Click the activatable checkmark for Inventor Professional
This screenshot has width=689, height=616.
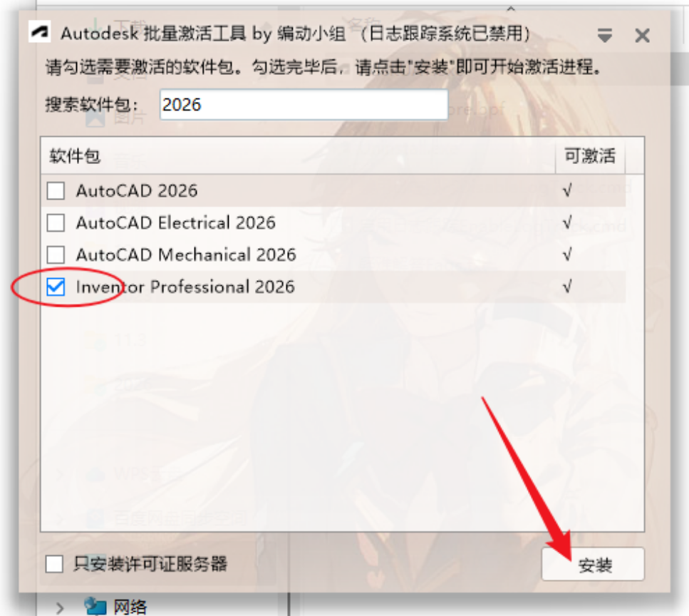coord(567,287)
